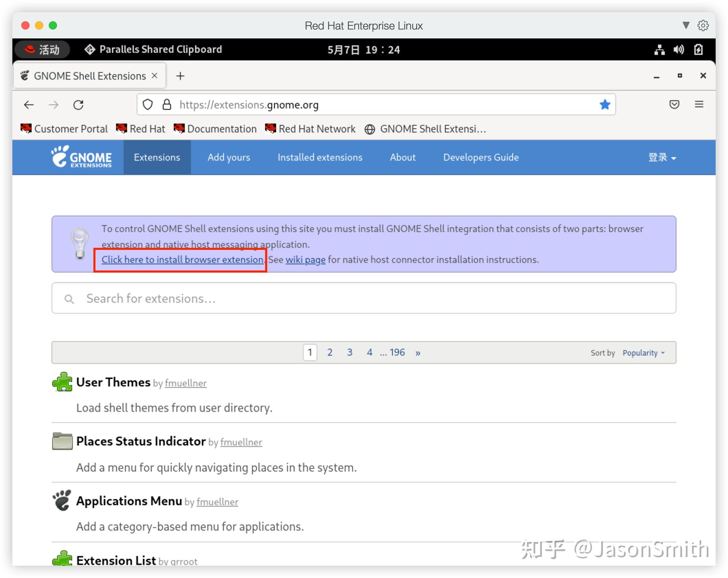Open the Pocket save icon

pos(674,104)
